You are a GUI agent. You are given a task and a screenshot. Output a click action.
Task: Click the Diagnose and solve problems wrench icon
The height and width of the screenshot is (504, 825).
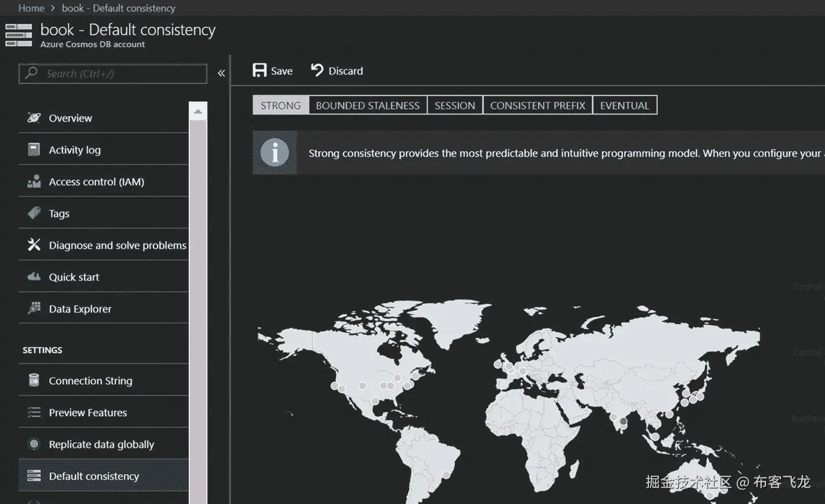click(x=34, y=245)
